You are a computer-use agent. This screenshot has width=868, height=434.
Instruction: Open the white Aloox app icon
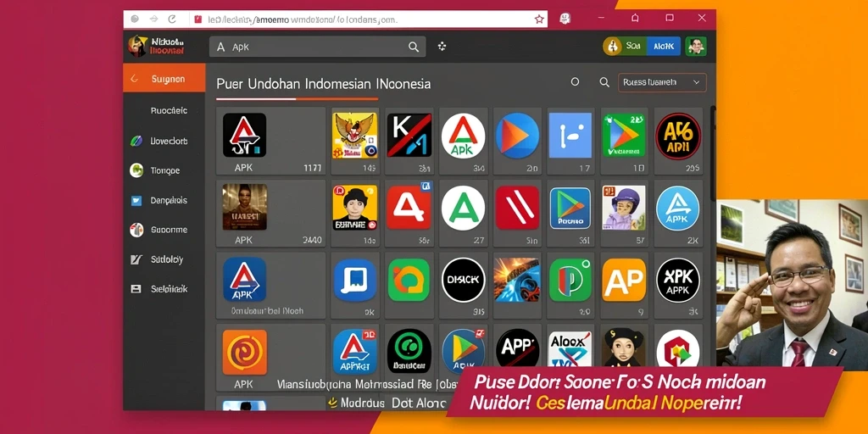(570, 348)
